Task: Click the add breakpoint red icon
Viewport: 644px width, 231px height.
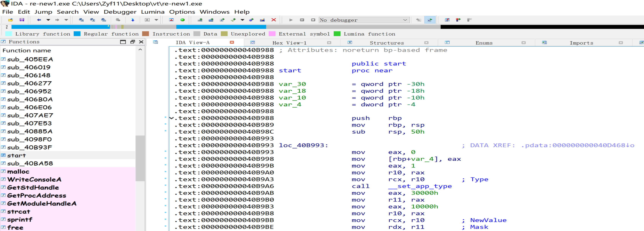Action: pos(458,20)
